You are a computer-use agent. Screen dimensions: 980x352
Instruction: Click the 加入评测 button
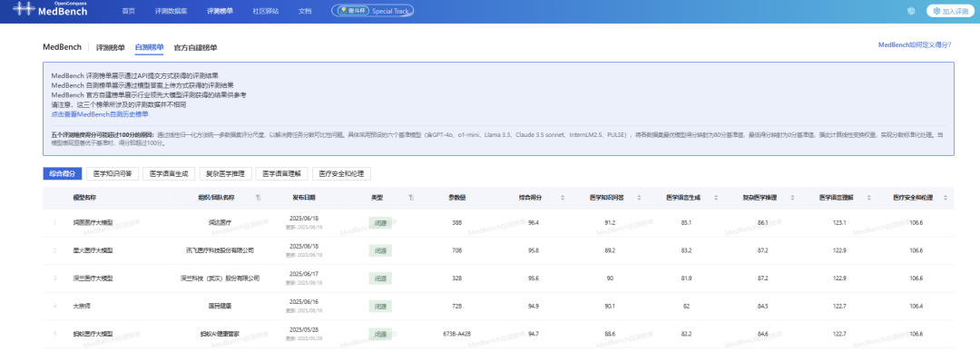[x=950, y=11]
